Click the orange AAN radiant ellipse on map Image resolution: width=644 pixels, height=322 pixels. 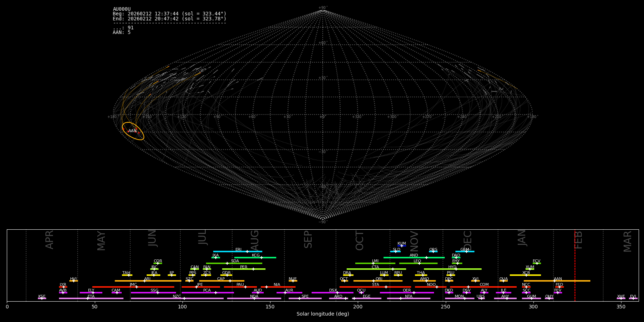point(133,131)
